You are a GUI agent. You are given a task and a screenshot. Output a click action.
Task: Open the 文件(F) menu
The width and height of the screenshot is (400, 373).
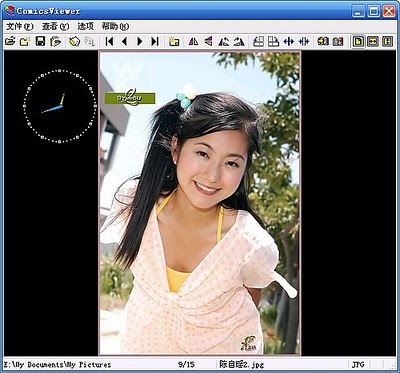click(20, 27)
